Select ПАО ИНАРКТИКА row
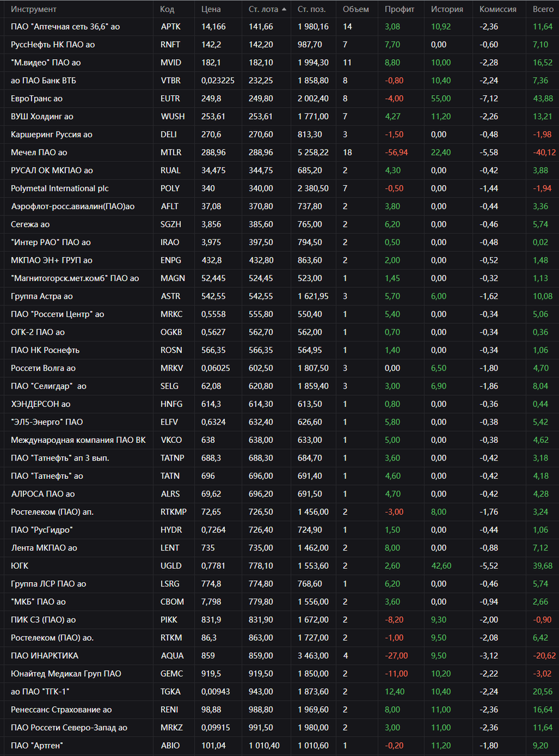This screenshot has height=756, width=559. coord(279,655)
